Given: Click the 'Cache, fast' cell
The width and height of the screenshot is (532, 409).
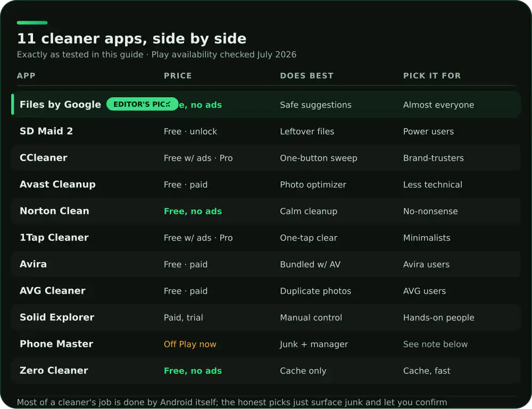Looking at the screenshot, I should pos(427,371).
